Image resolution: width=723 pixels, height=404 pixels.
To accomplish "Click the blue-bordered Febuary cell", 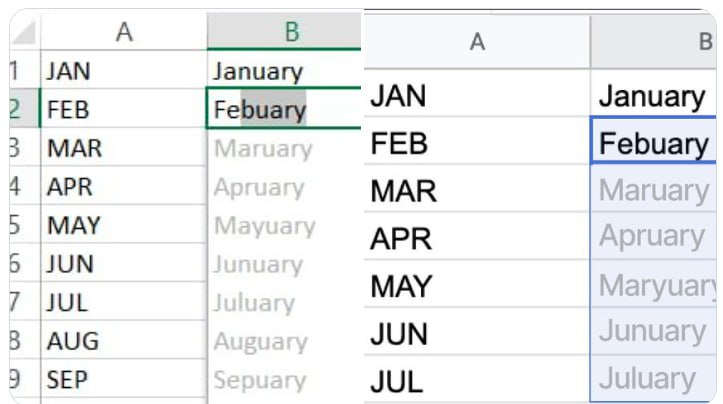I will pyautogui.click(x=654, y=143).
